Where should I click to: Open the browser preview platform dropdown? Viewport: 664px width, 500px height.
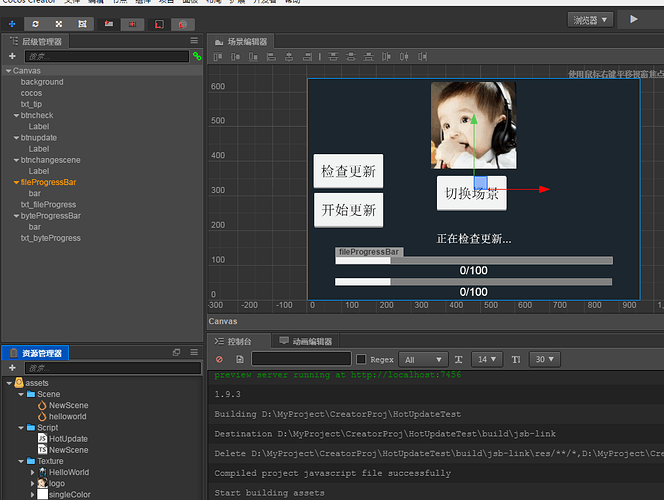point(590,19)
